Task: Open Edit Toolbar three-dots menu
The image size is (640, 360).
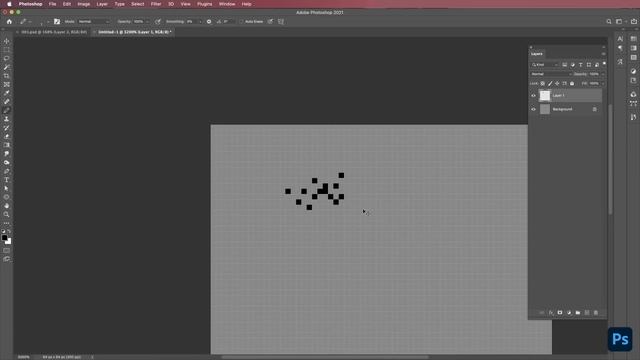Action: coord(7,223)
